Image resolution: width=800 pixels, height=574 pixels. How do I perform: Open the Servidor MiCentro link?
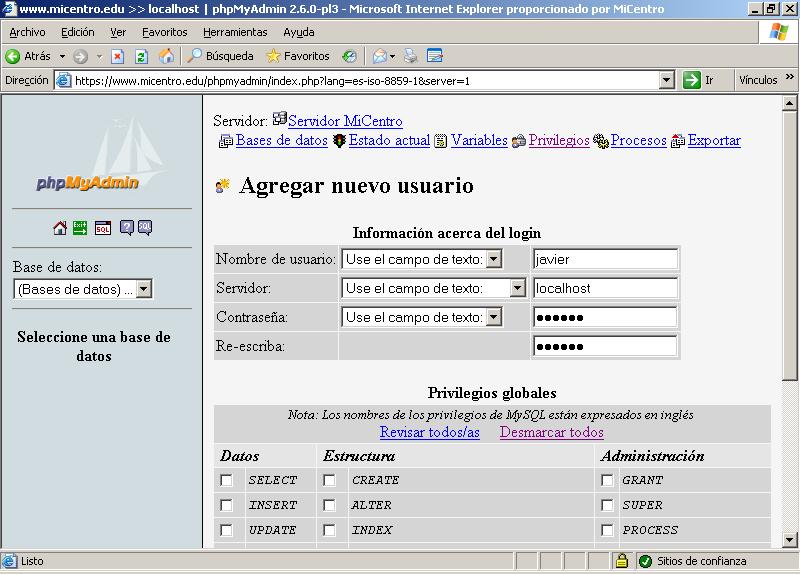click(345, 121)
